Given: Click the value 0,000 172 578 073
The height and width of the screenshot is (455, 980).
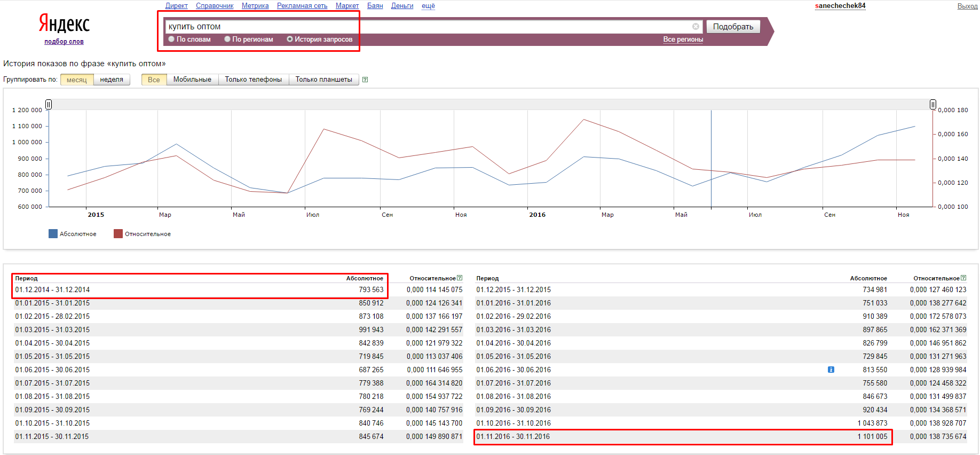Looking at the screenshot, I should tap(938, 316).
